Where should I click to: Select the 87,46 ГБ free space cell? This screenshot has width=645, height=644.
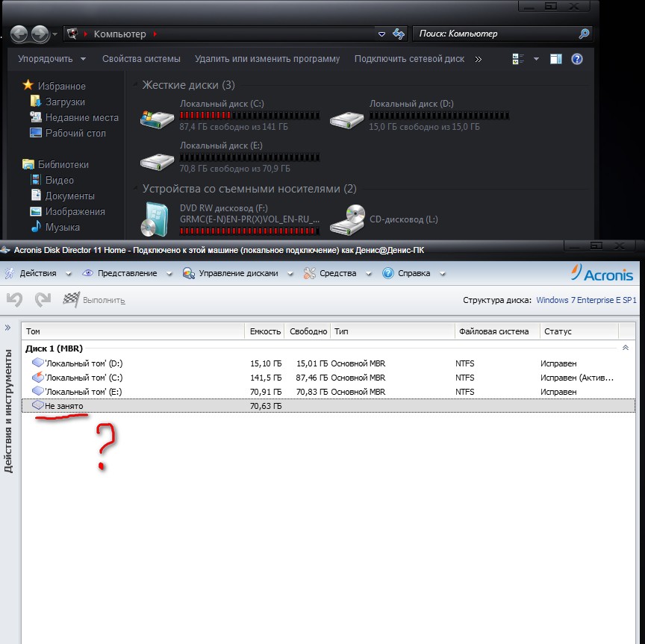click(x=312, y=378)
